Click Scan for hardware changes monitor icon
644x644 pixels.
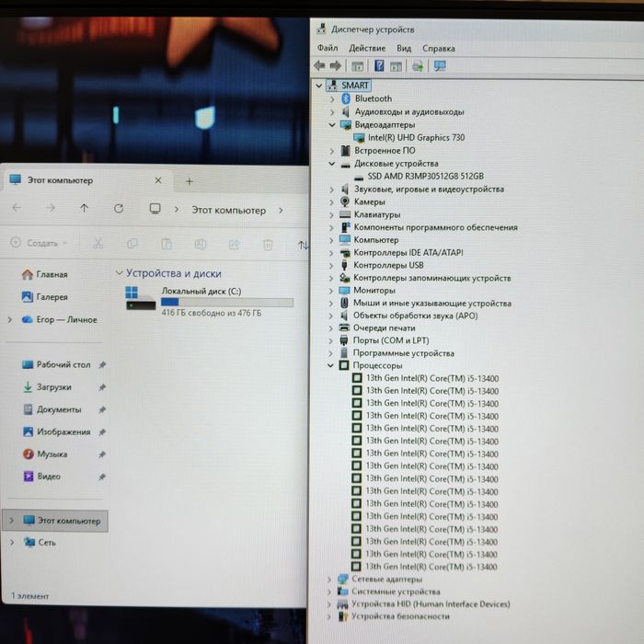(x=440, y=65)
